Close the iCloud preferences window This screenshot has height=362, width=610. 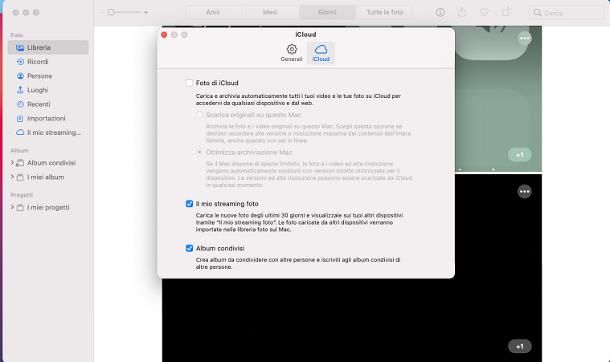(164, 35)
